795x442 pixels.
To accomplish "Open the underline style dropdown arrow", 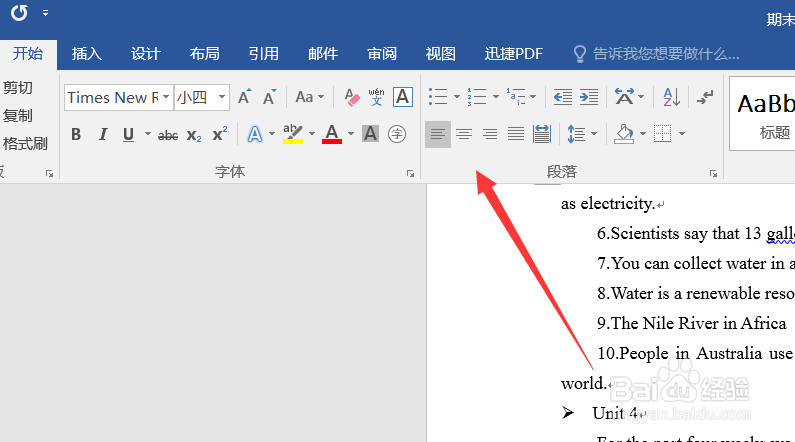I will [148, 134].
